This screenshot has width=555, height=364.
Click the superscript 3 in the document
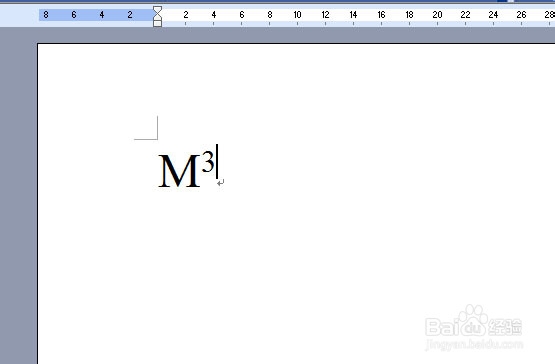(208, 161)
